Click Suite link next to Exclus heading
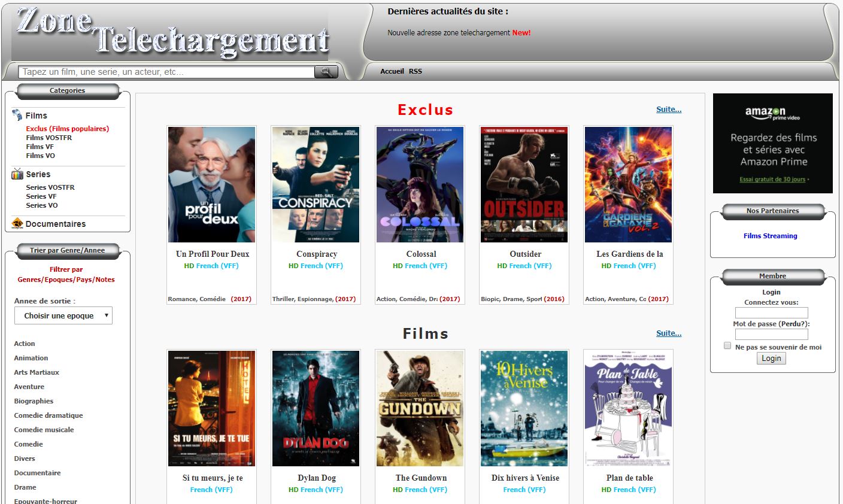This screenshot has height=504, width=843. coord(669,110)
